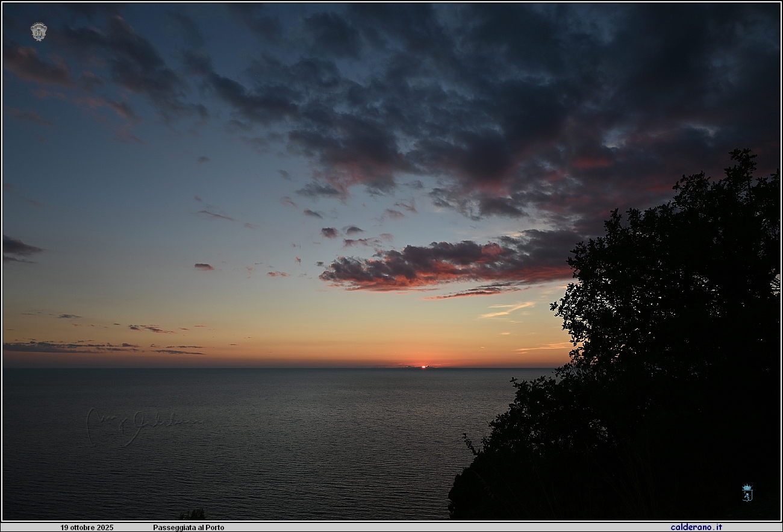Click the caption Passeggiata al Porto
The image size is (783, 532).
pyautogui.click(x=189, y=528)
